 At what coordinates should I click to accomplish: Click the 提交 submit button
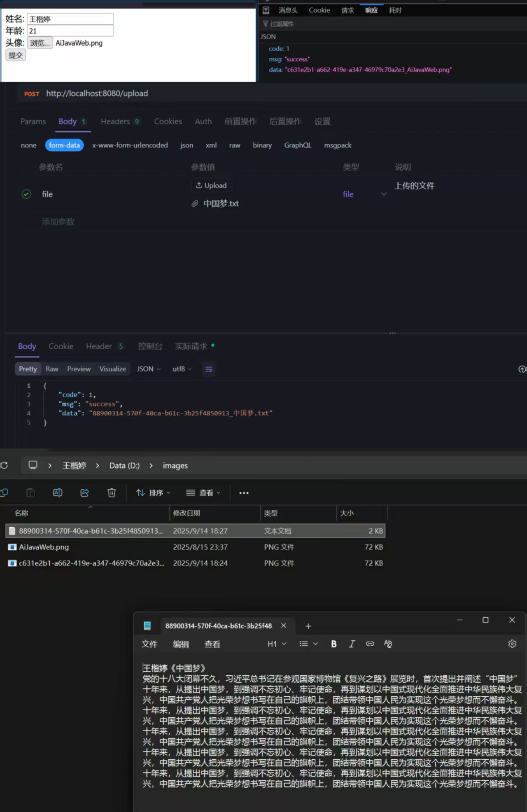click(x=16, y=55)
